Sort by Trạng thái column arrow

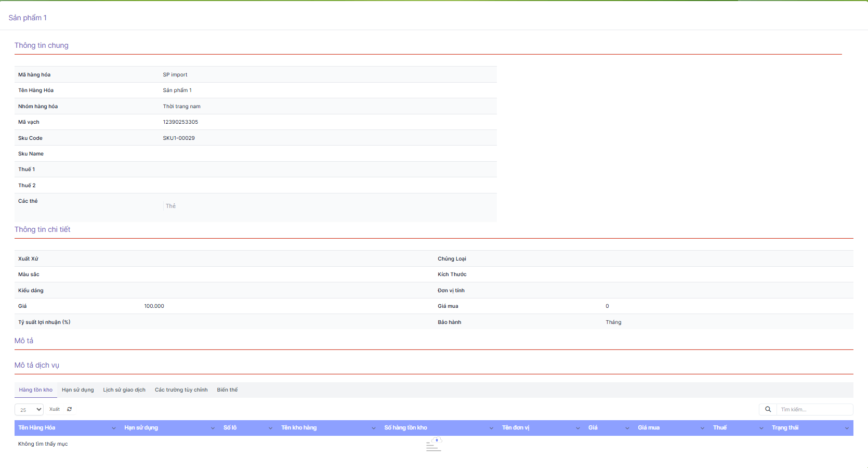point(847,428)
